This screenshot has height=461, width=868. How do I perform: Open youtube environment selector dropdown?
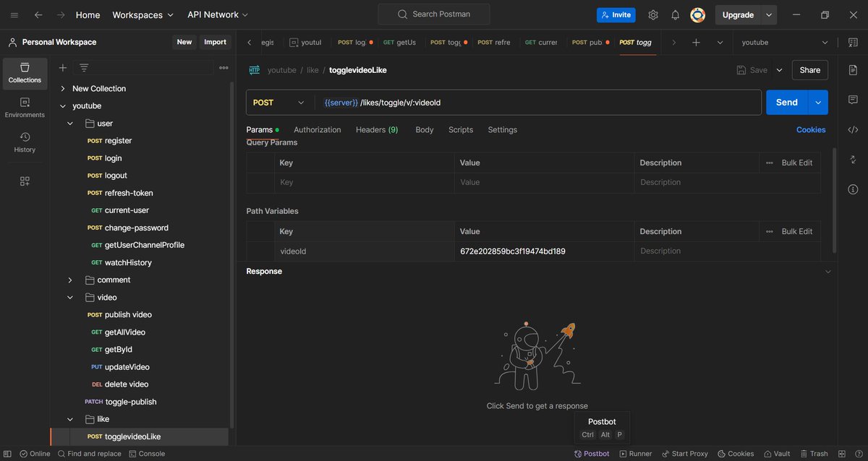tap(785, 43)
